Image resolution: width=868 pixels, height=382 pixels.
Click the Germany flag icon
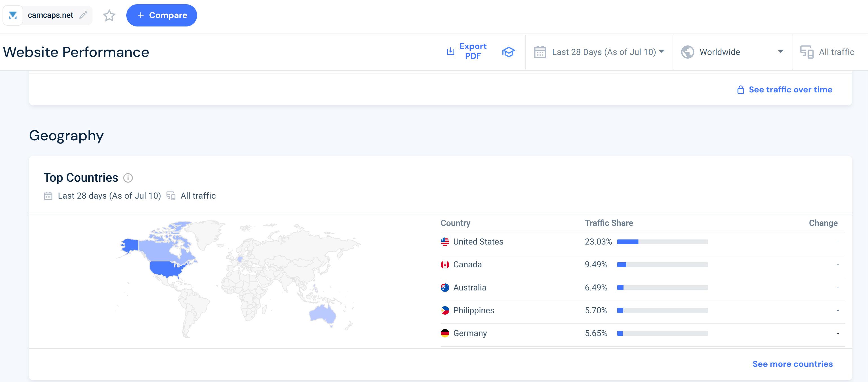point(445,333)
